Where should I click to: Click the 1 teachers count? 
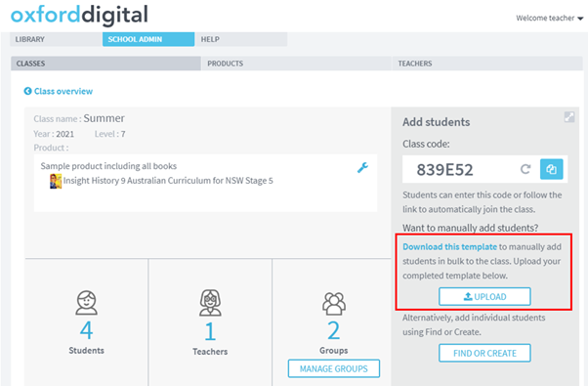[210, 331]
